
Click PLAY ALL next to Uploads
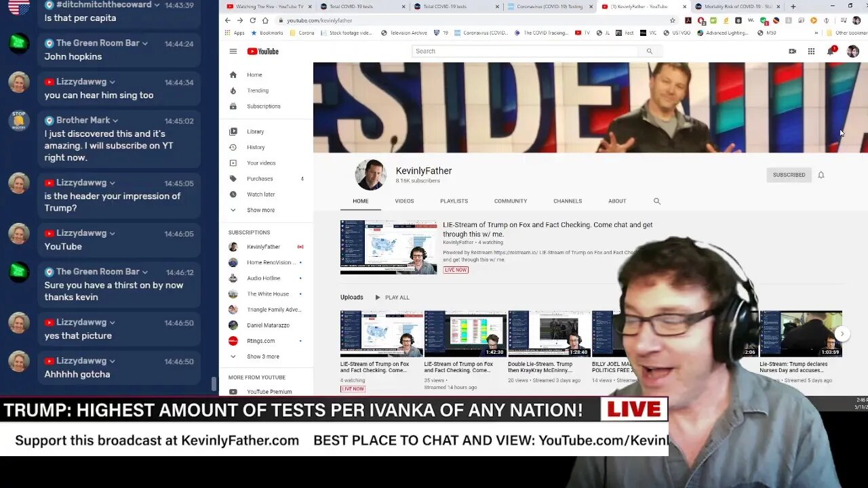point(392,298)
